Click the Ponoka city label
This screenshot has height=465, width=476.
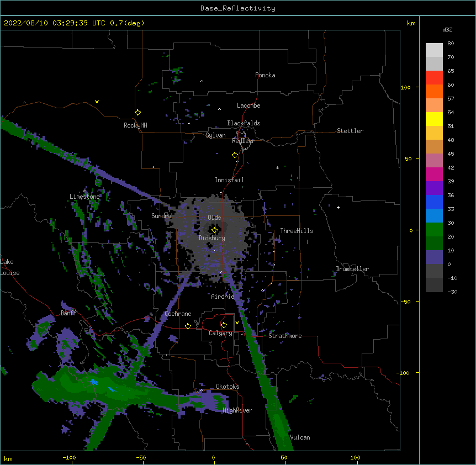[265, 75]
